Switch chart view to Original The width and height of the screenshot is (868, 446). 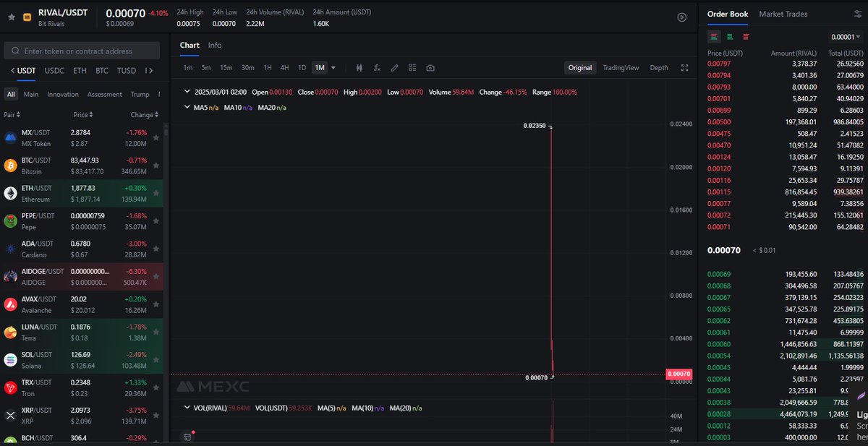pos(580,68)
